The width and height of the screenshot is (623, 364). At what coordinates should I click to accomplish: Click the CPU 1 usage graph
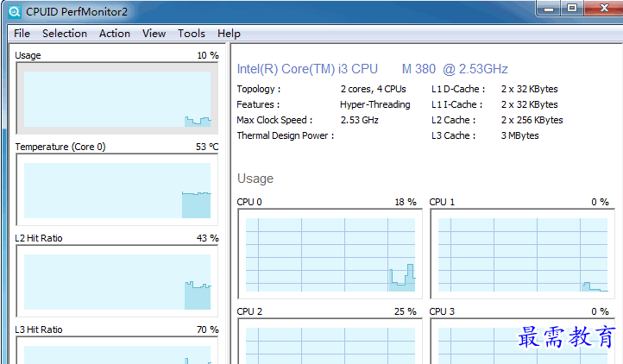pos(523,254)
